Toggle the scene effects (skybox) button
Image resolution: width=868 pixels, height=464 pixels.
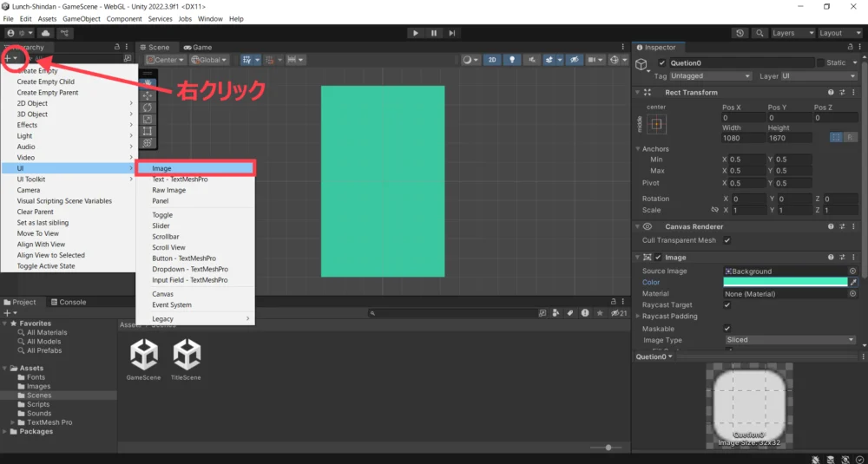(x=549, y=60)
